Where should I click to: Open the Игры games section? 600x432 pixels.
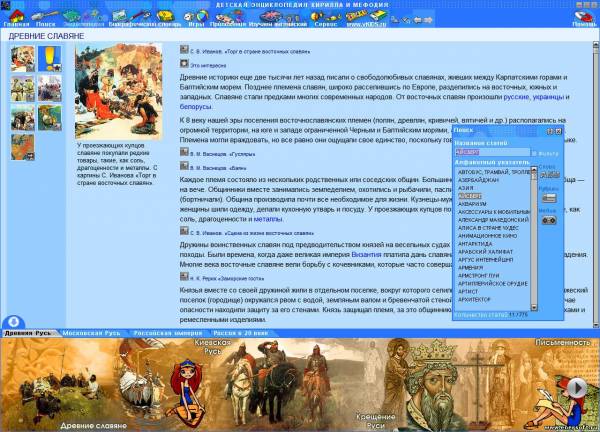tap(196, 18)
